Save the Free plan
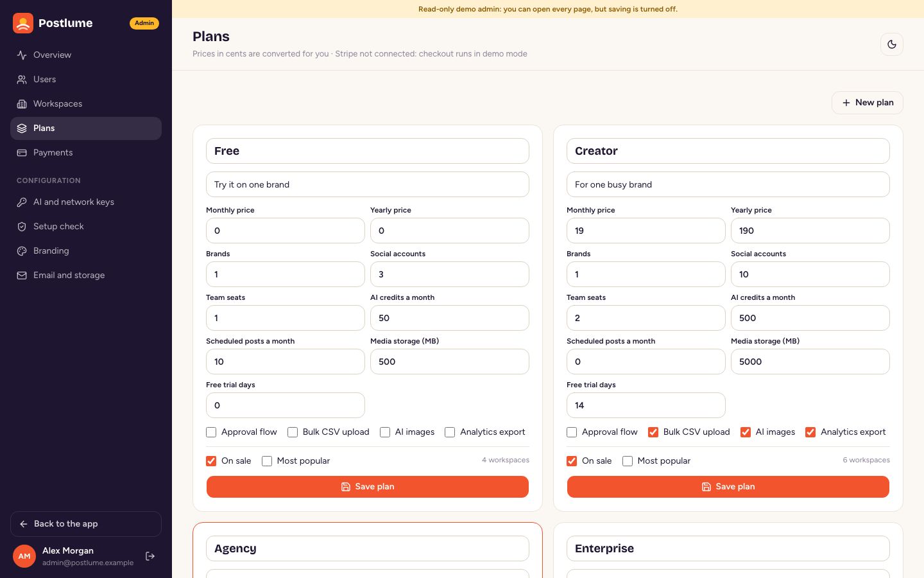 point(368,487)
